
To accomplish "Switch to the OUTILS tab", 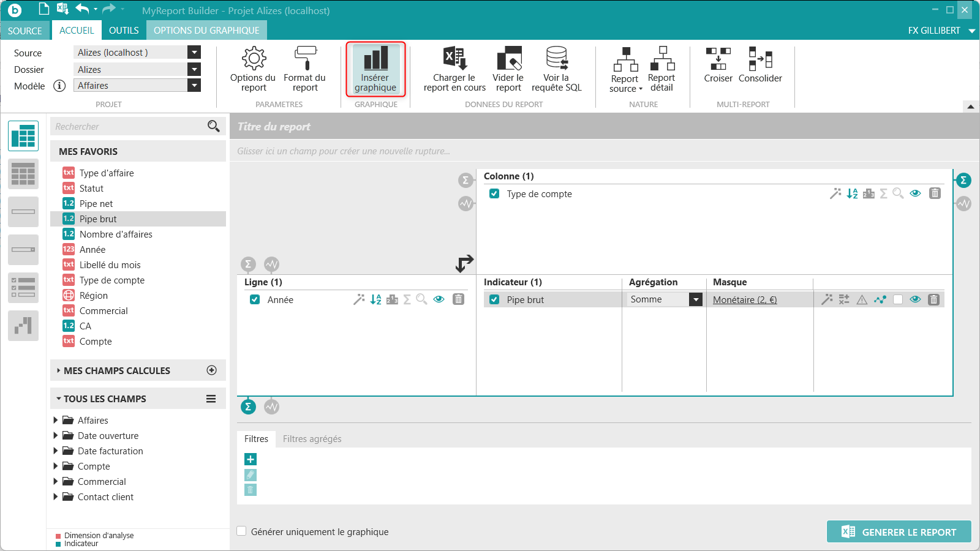I will click(x=124, y=31).
